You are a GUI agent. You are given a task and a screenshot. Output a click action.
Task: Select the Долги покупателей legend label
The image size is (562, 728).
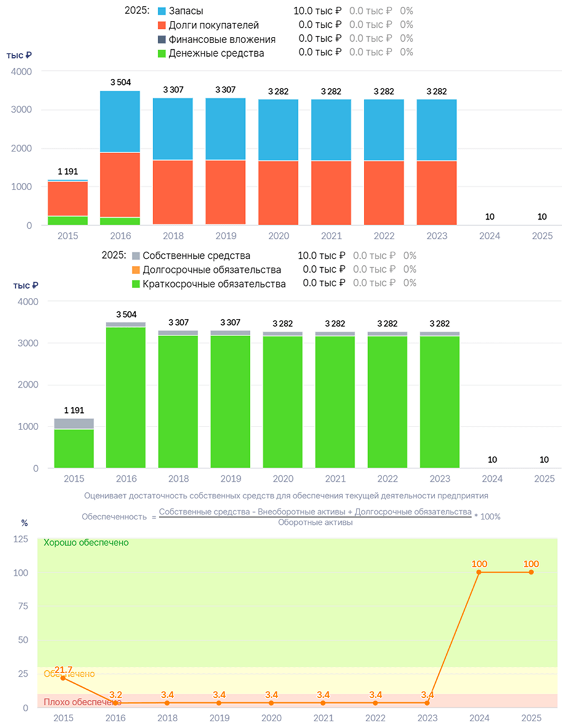pyautogui.click(x=214, y=25)
